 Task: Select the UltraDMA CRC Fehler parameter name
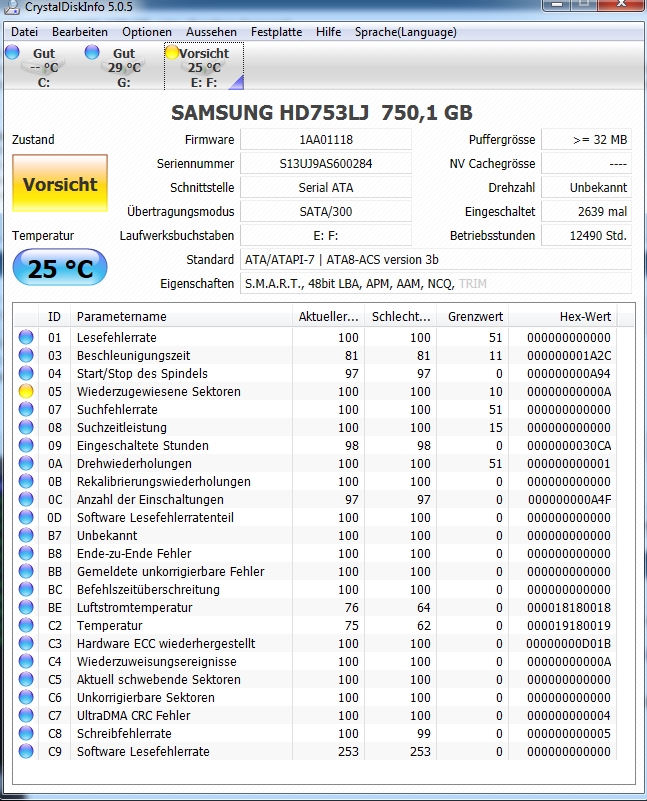pyautogui.click(x=133, y=715)
